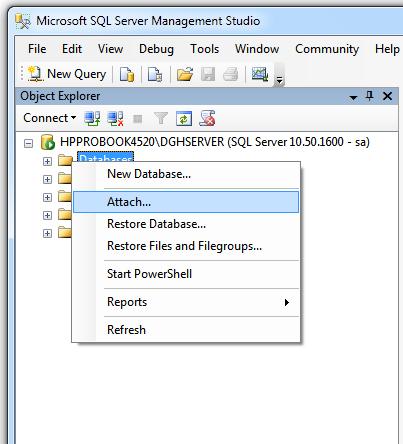403x444 pixels.
Task: Choose Attach... from context menu
Action: point(186,202)
